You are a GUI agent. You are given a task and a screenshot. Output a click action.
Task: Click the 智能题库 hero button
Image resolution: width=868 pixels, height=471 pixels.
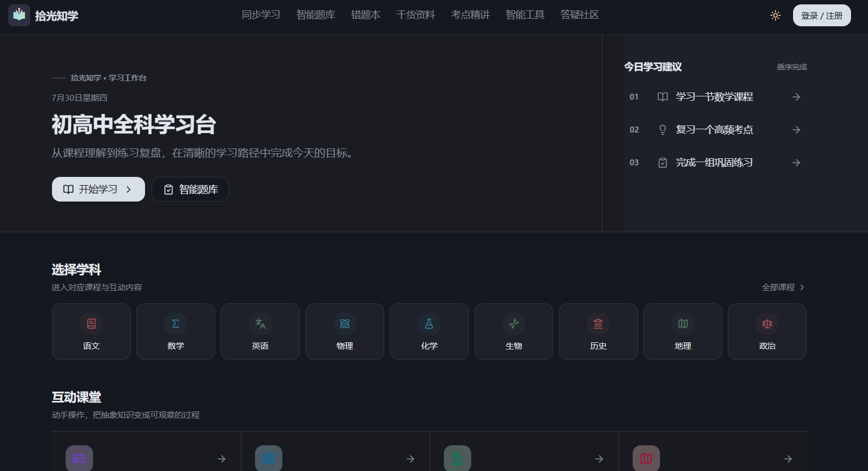190,189
